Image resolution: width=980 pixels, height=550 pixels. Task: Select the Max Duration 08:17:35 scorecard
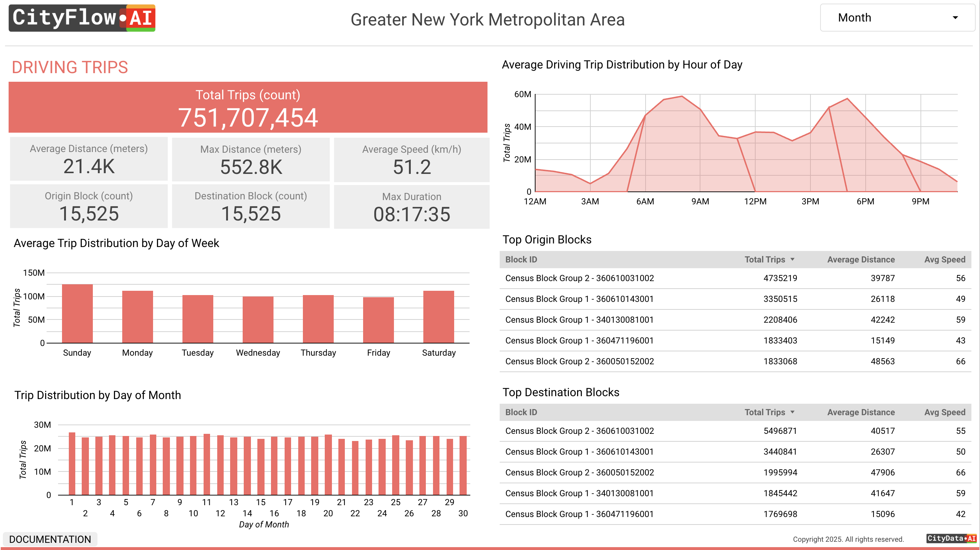pyautogui.click(x=411, y=207)
